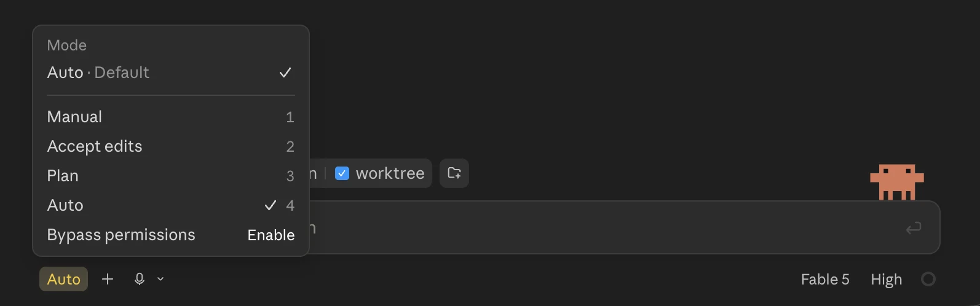The width and height of the screenshot is (980, 306).
Task: Click the plus icon to add attachment
Action: click(108, 279)
